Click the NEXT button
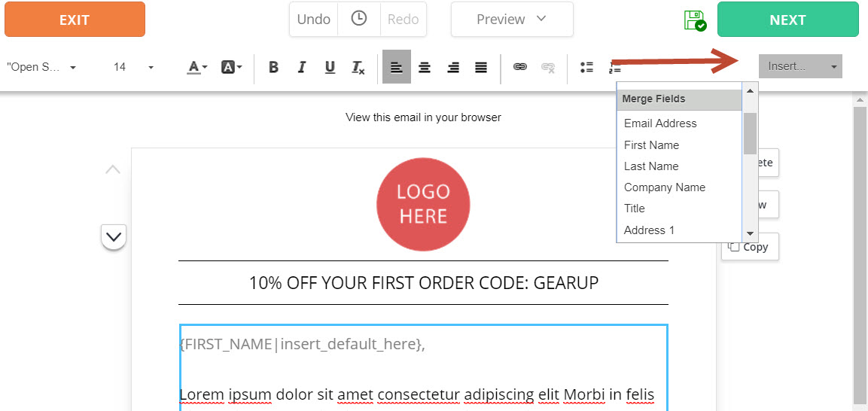This screenshot has height=411, width=868. (x=787, y=20)
